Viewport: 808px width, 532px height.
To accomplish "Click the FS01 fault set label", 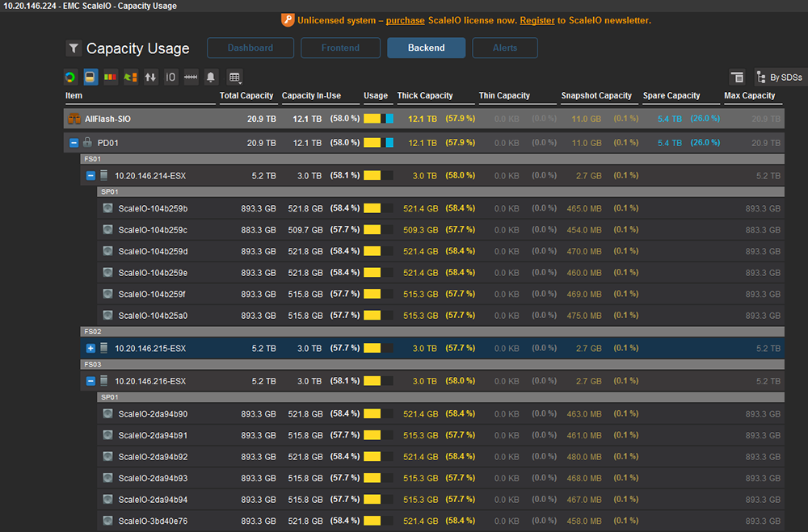I will point(93,159).
